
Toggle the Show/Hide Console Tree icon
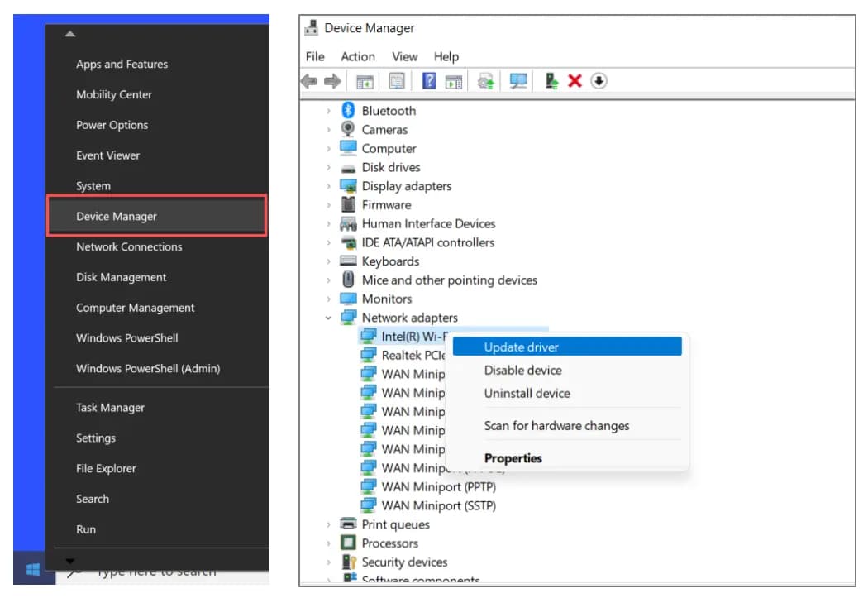(x=364, y=80)
